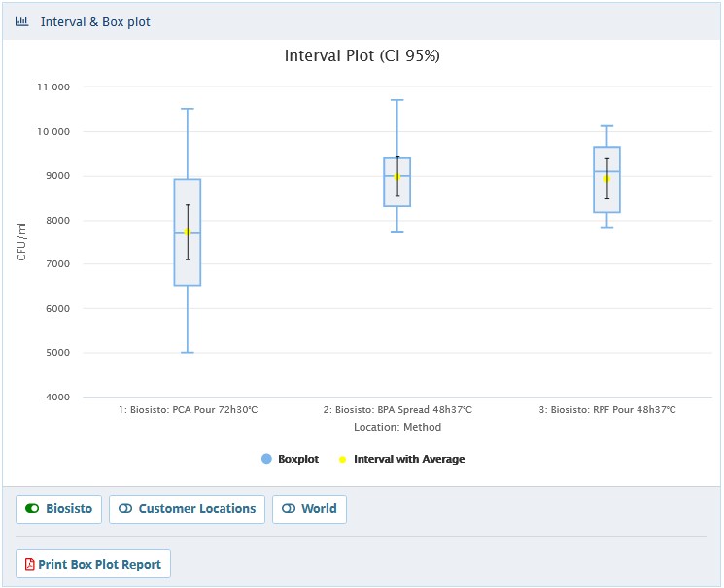Turn on the World toggle
This screenshot has width=724, height=588.
click(309, 509)
